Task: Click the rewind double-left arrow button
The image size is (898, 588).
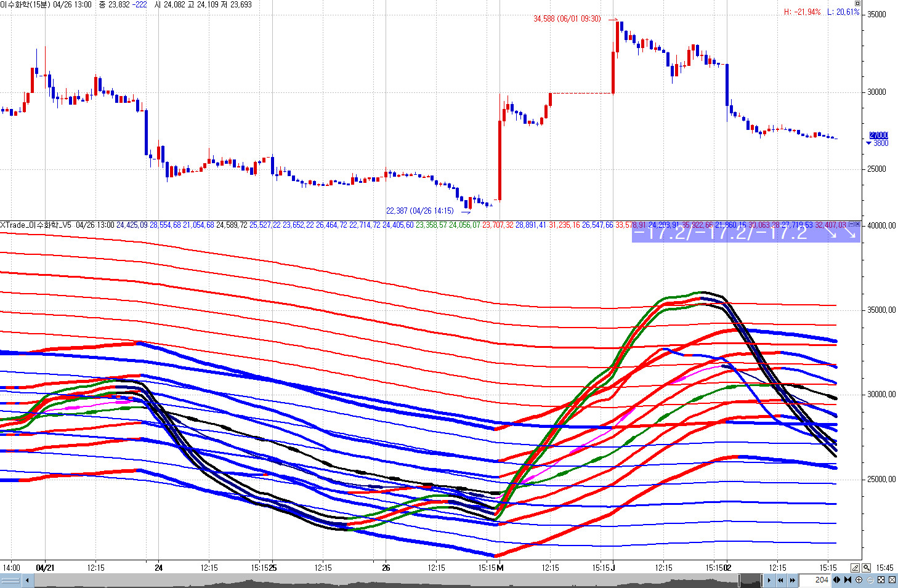Action: [x=780, y=580]
